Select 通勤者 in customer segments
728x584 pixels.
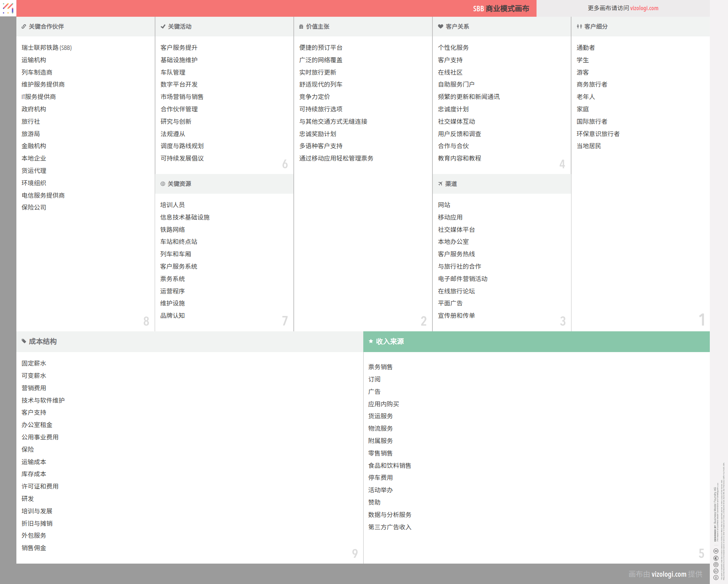point(586,48)
